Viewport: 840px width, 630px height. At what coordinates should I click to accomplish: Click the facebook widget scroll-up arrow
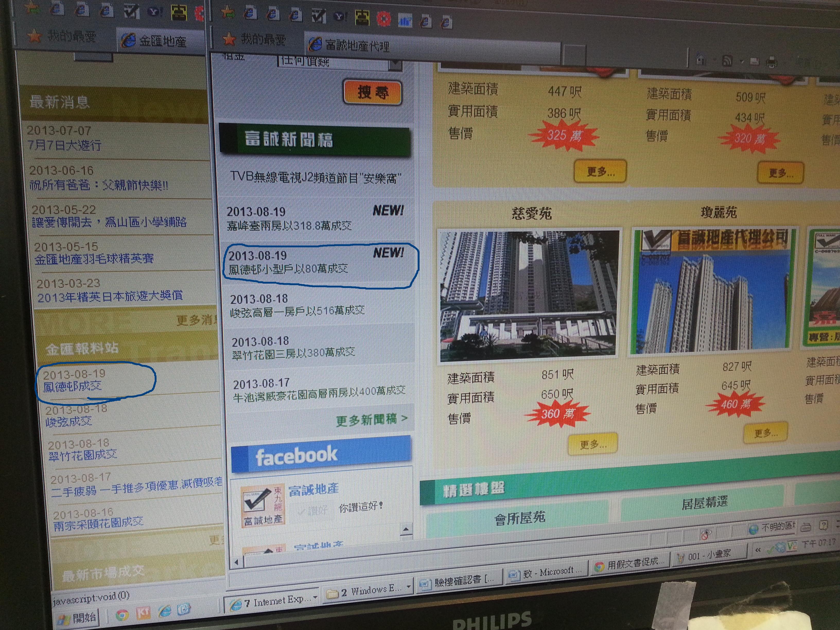(406, 529)
